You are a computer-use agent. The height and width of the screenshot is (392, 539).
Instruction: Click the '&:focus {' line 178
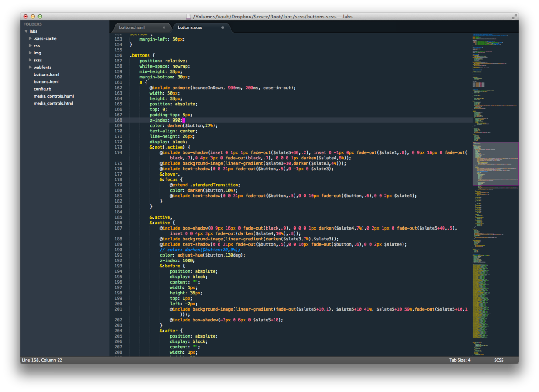pos(171,179)
